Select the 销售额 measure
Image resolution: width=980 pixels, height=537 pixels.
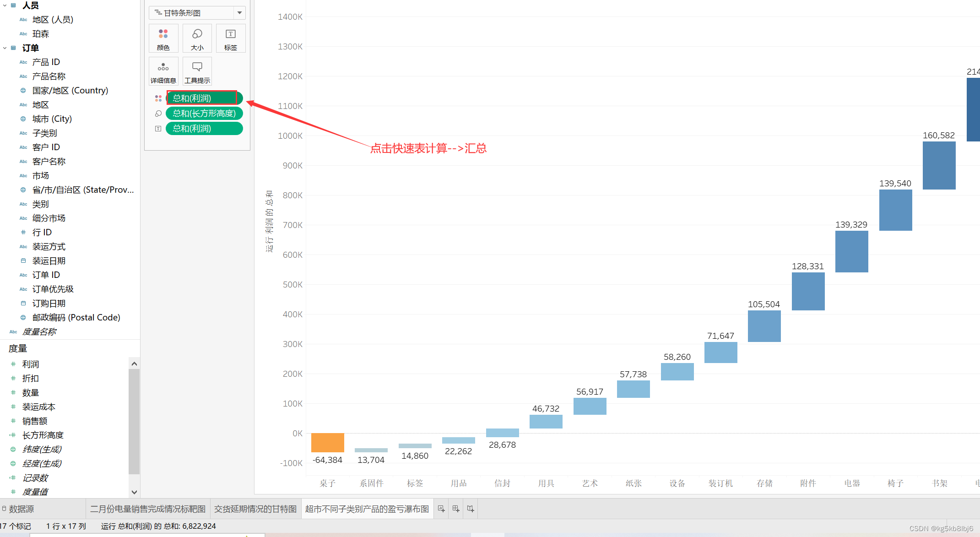(x=35, y=421)
